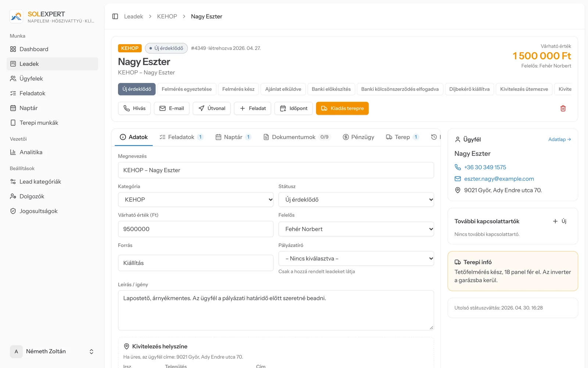Click the E-mail button
The image size is (588, 368).
pyautogui.click(x=172, y=109)
